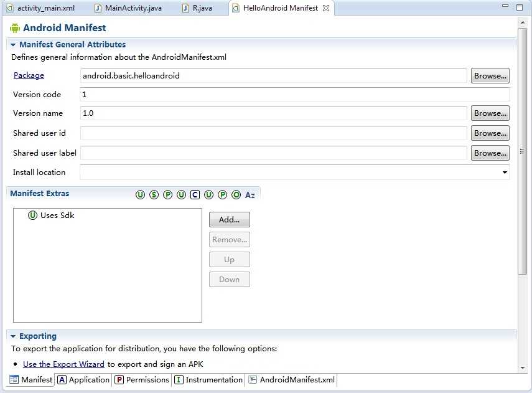This screenshot has height=393, width=532.
Task: Click the Add... button
Action: click(x=230, y=220)
